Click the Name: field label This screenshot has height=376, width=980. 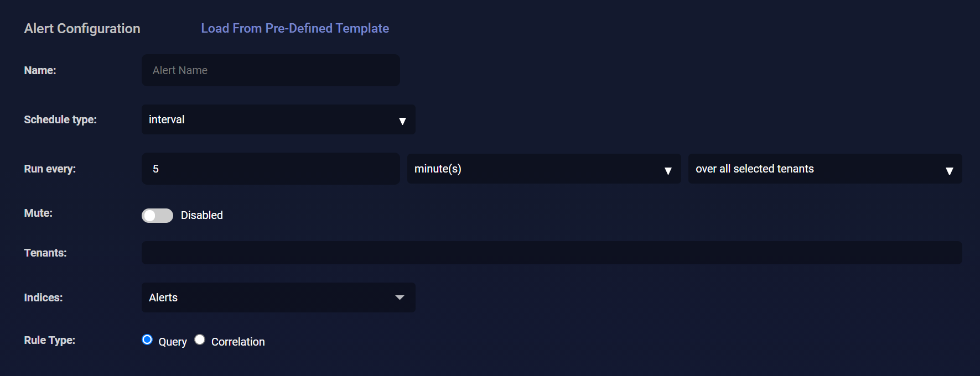pos(40,70)
